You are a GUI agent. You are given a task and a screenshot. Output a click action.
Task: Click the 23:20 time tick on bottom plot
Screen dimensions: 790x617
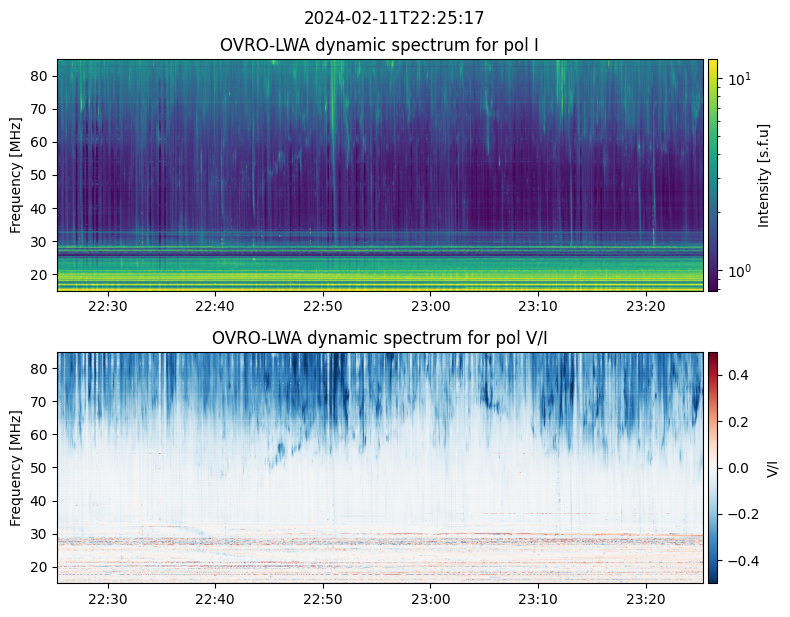coord(645,599)
